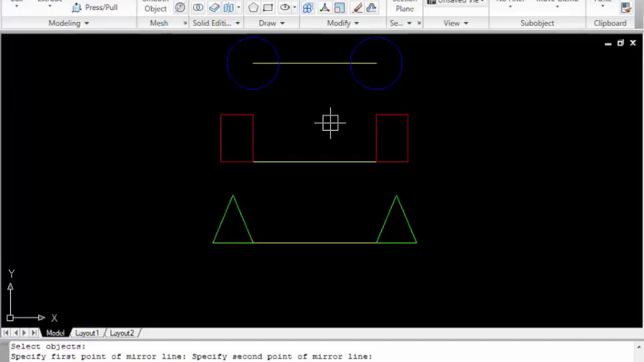Click the 3D Array tool icon
This screenshot has width=644, height=362.
(x=308, y=8)
